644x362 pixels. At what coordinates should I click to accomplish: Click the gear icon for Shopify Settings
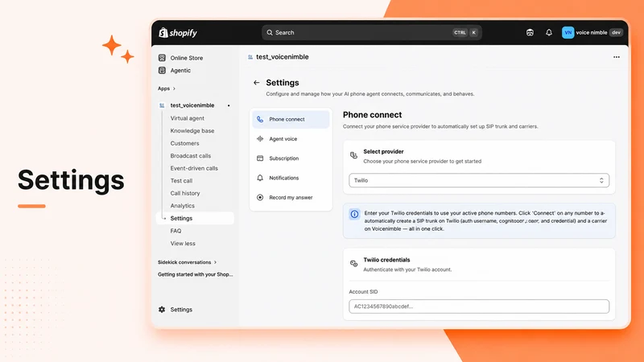pyautogui.click(x=162, y=310)
